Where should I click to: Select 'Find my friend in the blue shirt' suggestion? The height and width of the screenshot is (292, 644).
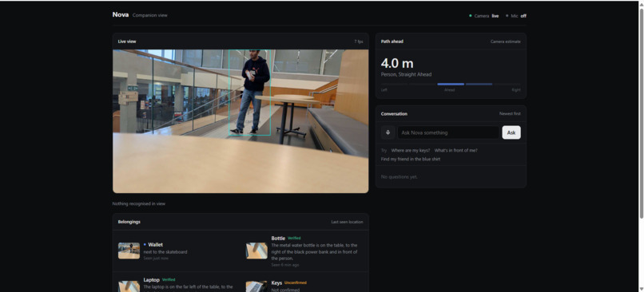(x=411, y=159)
